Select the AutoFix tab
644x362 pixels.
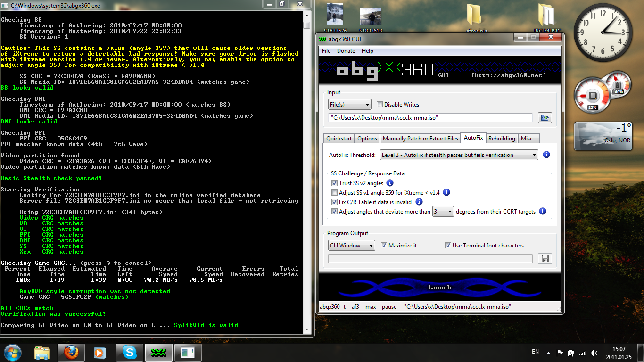[x=473, y=138]
